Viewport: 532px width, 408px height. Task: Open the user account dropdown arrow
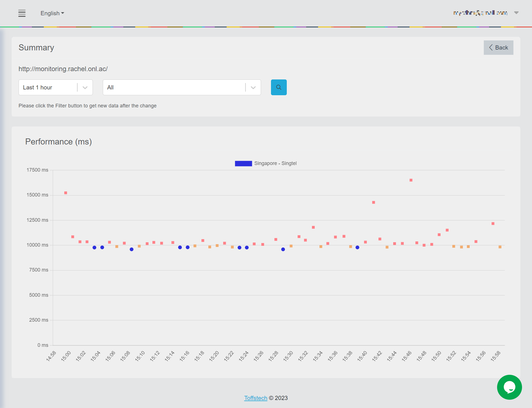click(516, 13)
